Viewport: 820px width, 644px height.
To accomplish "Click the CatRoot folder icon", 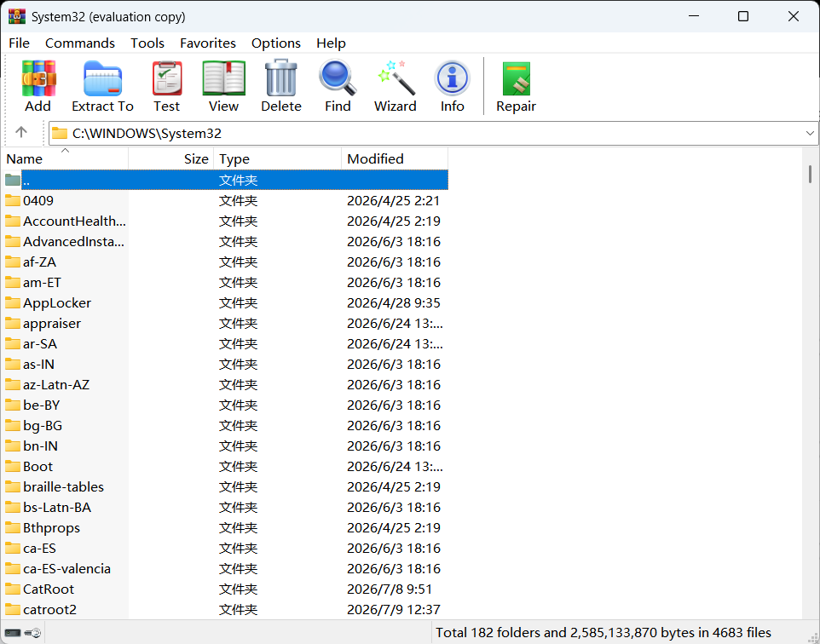I will 13,589.
